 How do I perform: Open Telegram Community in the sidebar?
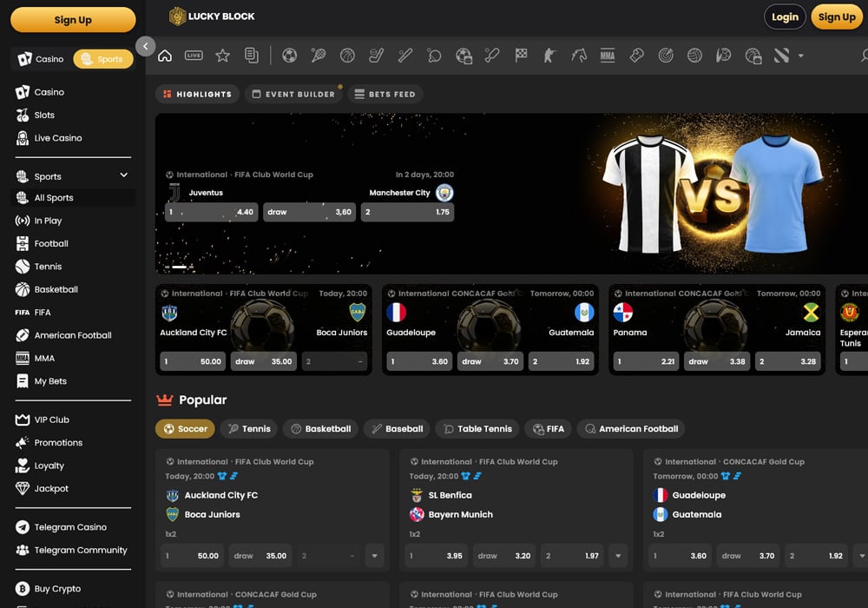[73, 550]
